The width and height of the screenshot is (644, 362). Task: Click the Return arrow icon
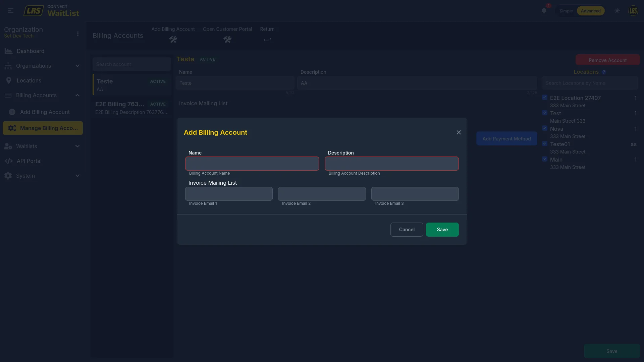pos(267,40)
